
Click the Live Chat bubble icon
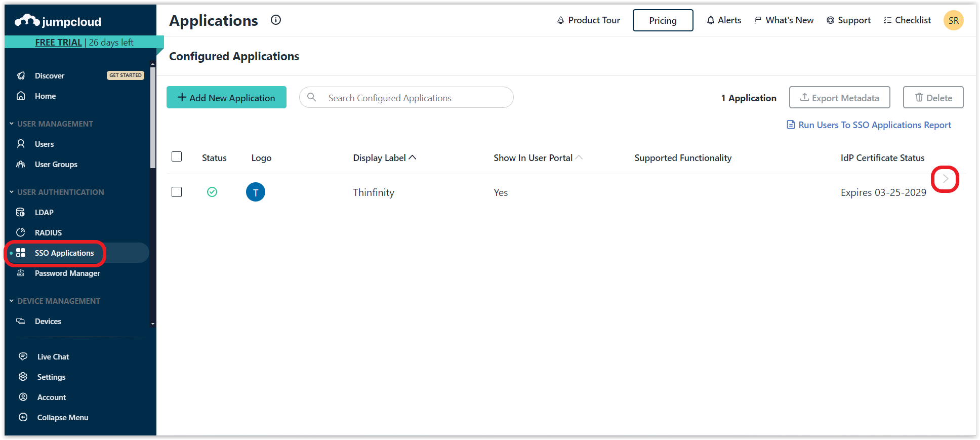coord(23,356)
